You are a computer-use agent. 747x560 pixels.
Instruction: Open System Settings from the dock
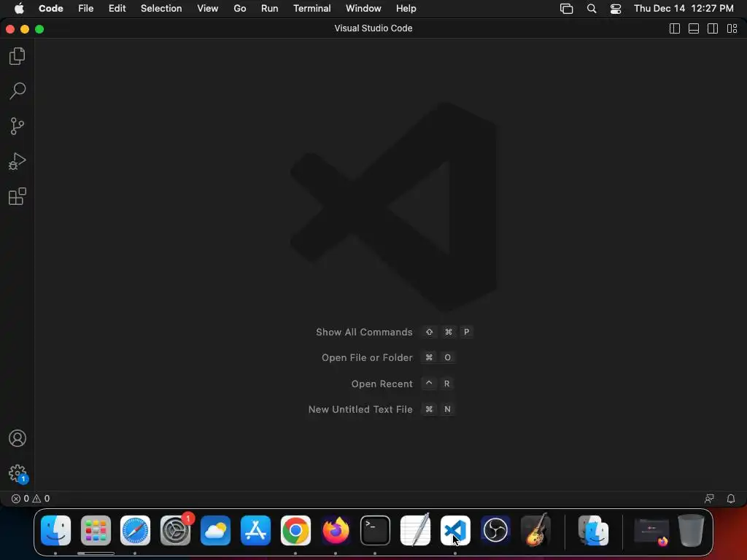click(x=176, y=531)
